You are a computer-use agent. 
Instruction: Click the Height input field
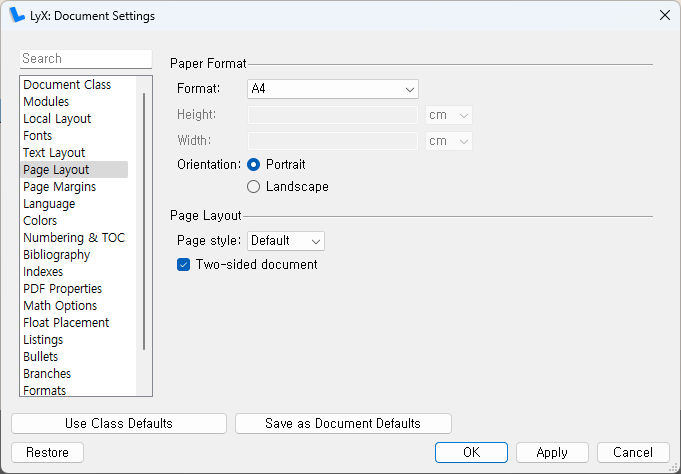tap(333, 115)
